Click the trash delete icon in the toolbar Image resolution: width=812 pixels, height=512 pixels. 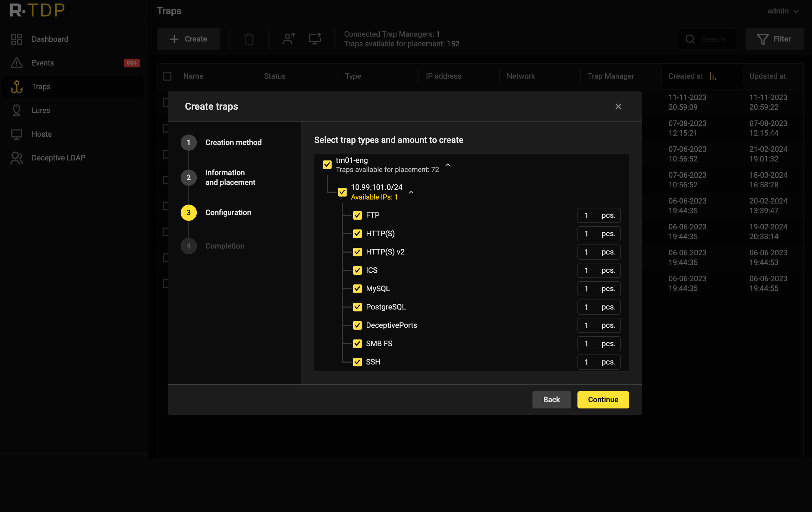pos(249,39)
